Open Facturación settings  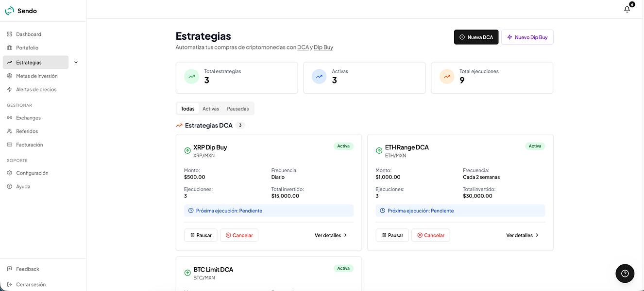30,145
